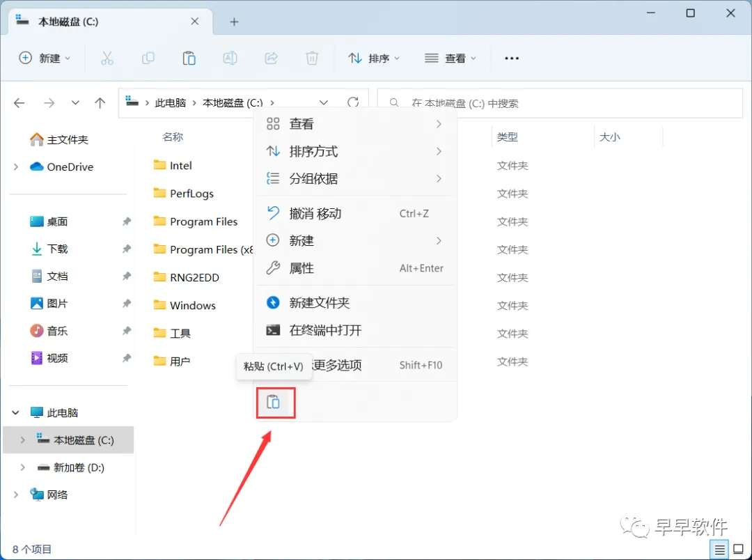This screenshot has height=560, width=752.
Task: Click the Delete trash icon in toolbar
Action: tap(312, 59)
